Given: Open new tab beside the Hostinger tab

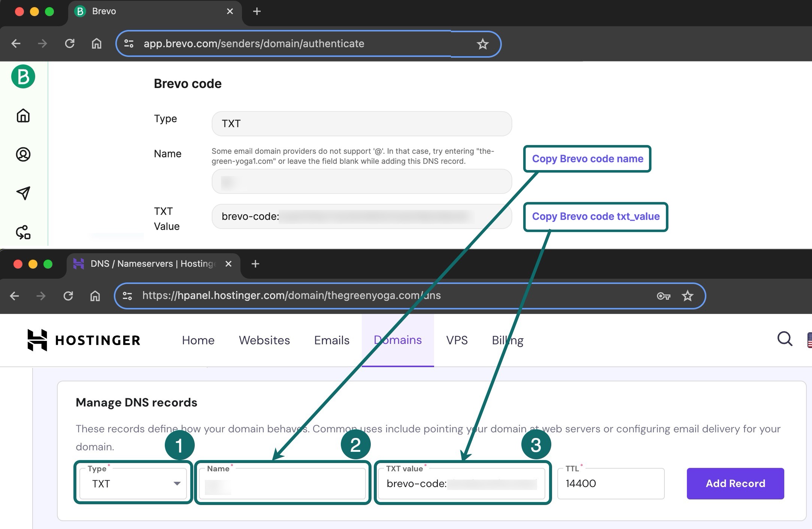Looking at the screenshot, I should (x=255, y=264).
